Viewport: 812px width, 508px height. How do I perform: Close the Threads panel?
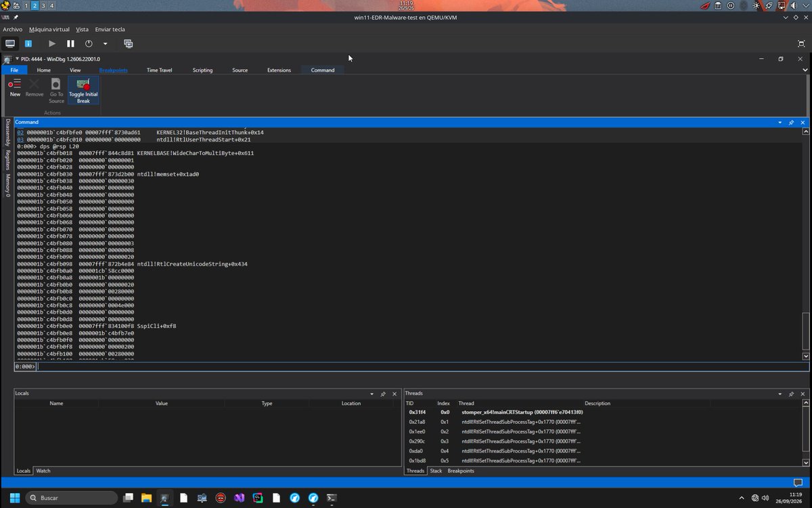(x=802, y=394)
